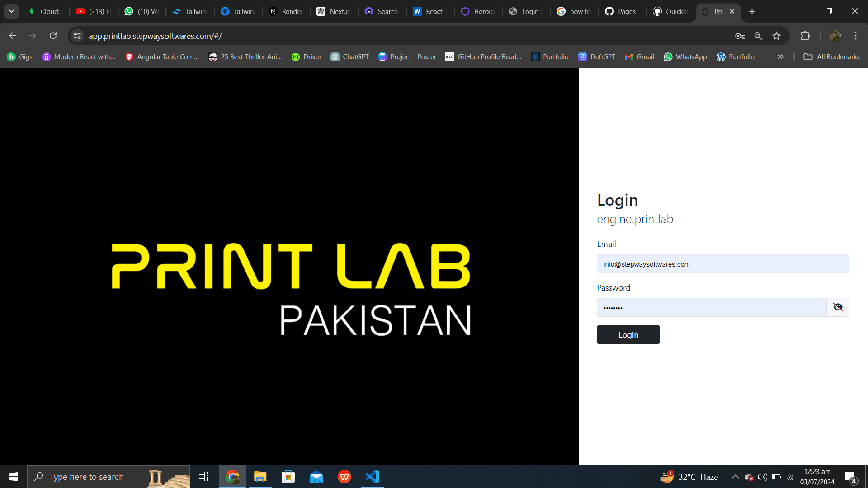
Task: Focus the Password input field
Action: [x=712, y=307]
